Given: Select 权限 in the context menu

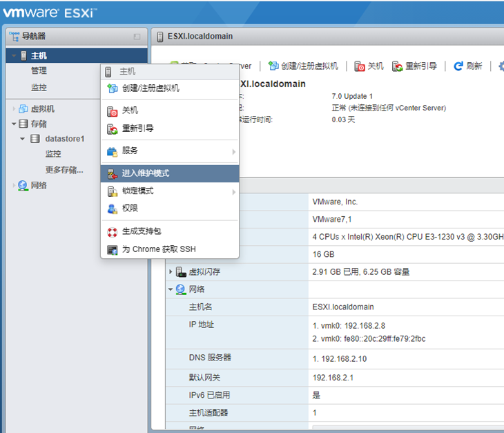Looking at the screenshot, I should (x=170, y=209).
